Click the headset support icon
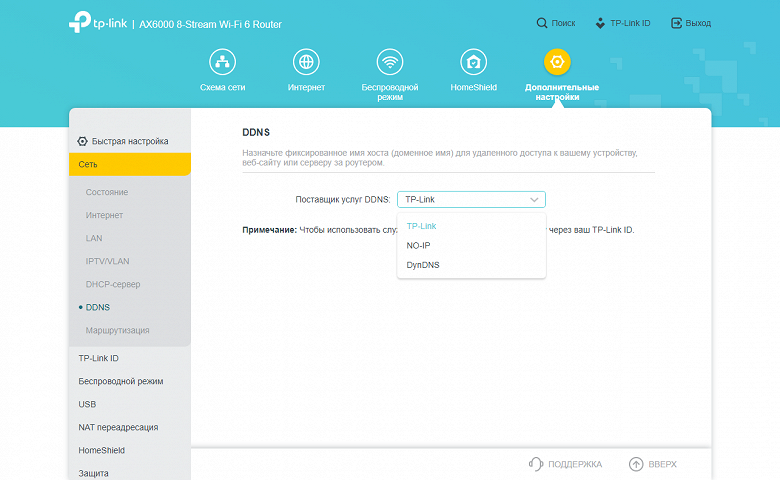 tap(536, 464)
